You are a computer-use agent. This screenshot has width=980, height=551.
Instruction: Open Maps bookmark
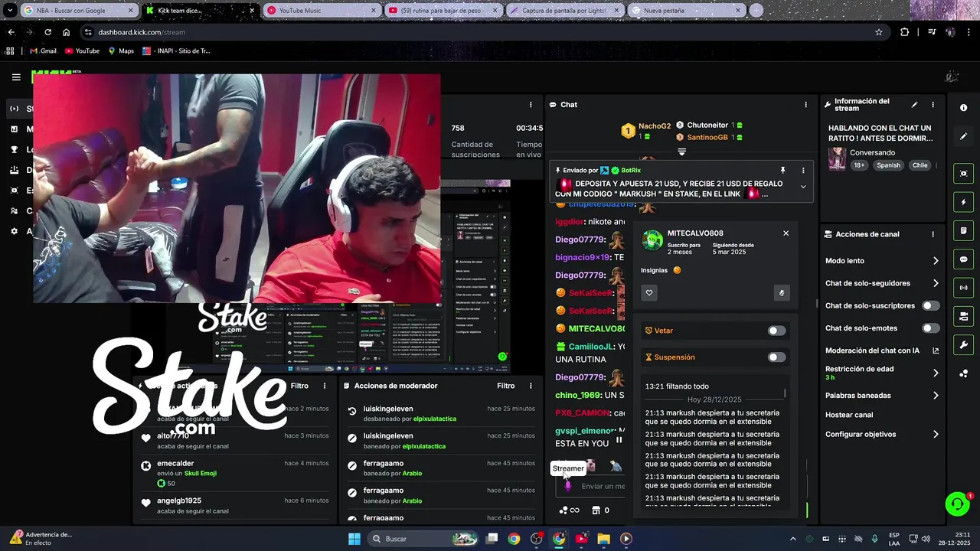pyautogui.click(x=121, y=51)
